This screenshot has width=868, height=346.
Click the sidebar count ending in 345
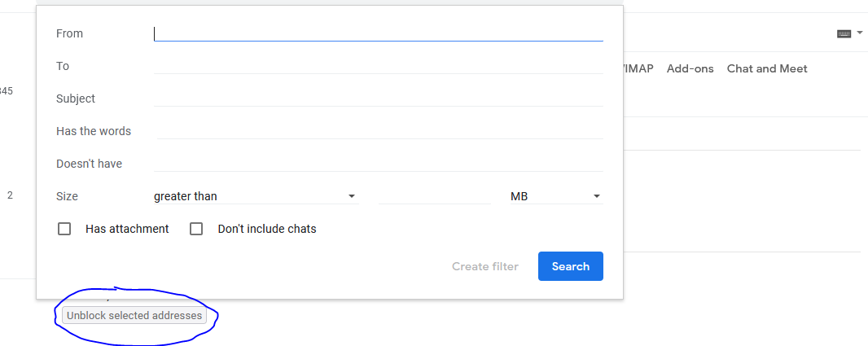click(x=7, y=91)
